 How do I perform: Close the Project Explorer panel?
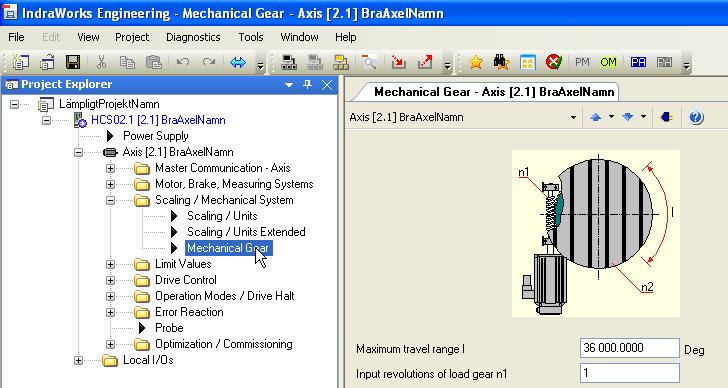point(327,84)
